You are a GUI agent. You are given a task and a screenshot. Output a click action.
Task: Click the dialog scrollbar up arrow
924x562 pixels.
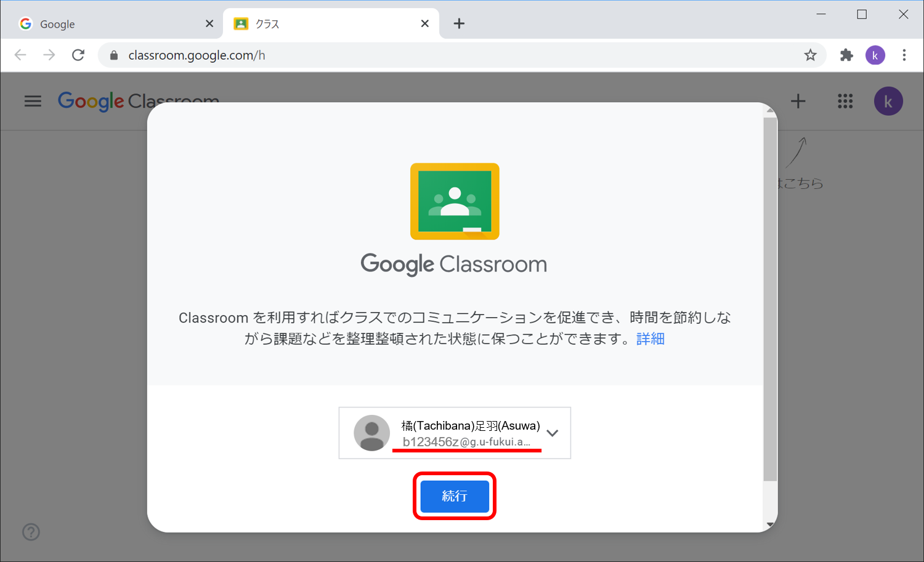coord(770,110)
